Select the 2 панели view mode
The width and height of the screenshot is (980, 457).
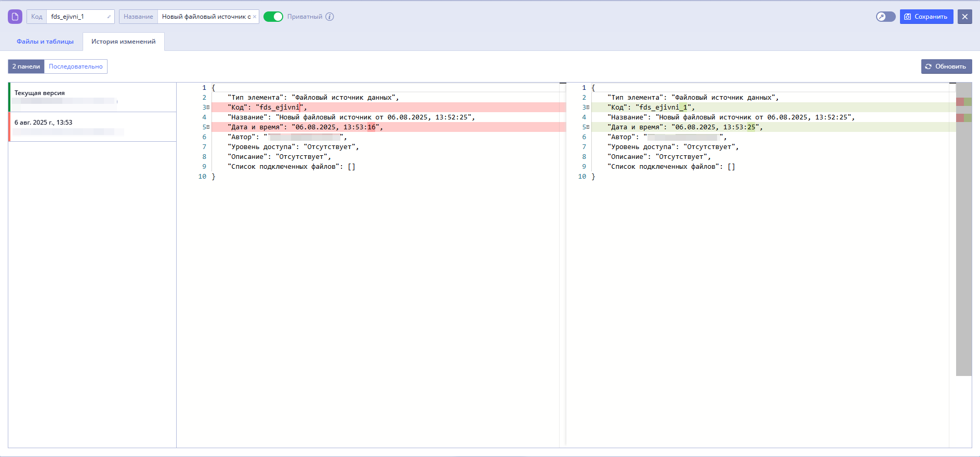pos(26,66)
